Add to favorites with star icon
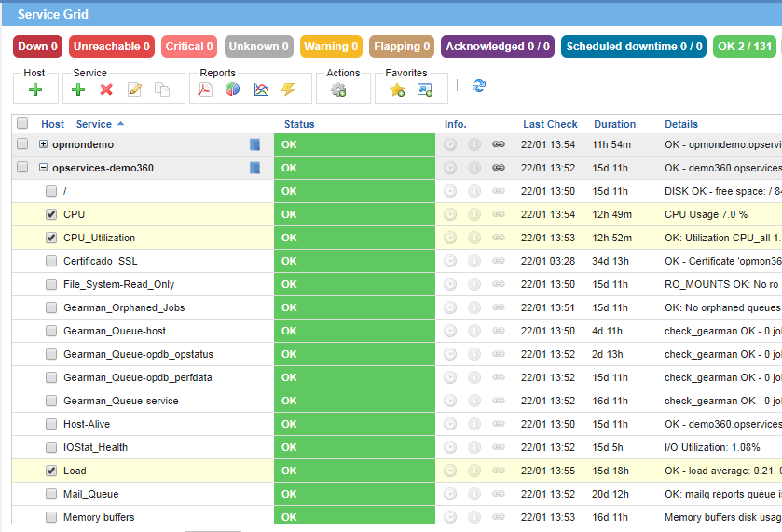 (397, 89)
